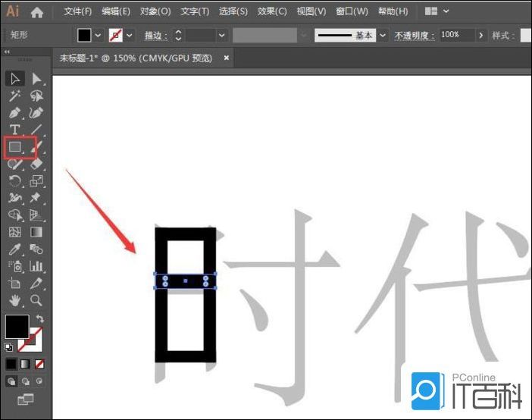Enable Draw Normal mode
Viewport: 532px width, 420px height.
pyautogui.click(x=11, y=381)
